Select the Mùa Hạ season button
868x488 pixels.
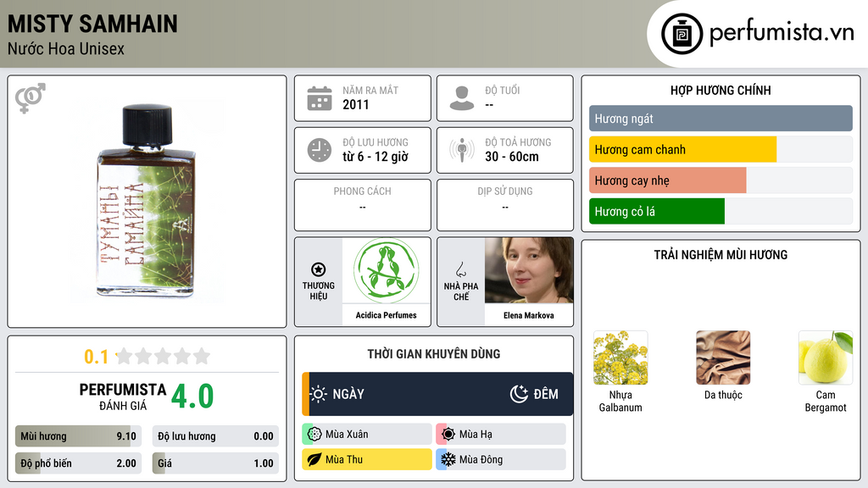[x=501, y=435]
